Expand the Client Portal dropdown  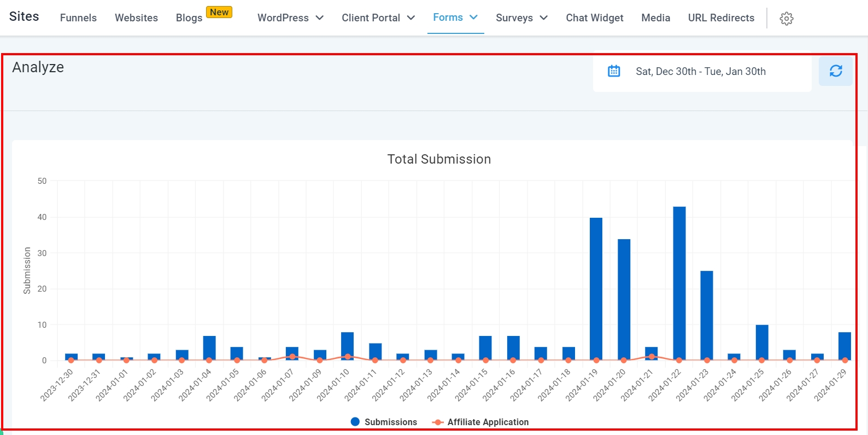pyautogui.click(x=378, y=18)
